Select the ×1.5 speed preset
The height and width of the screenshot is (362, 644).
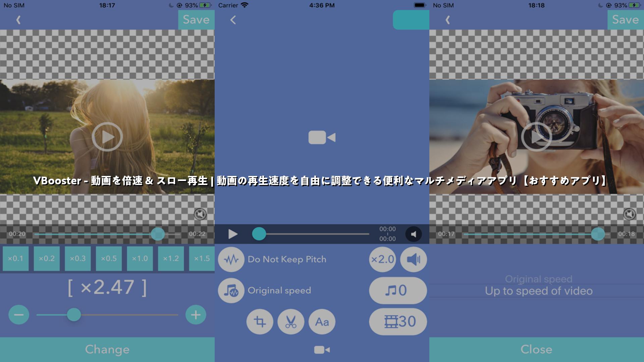pos(202,258)
